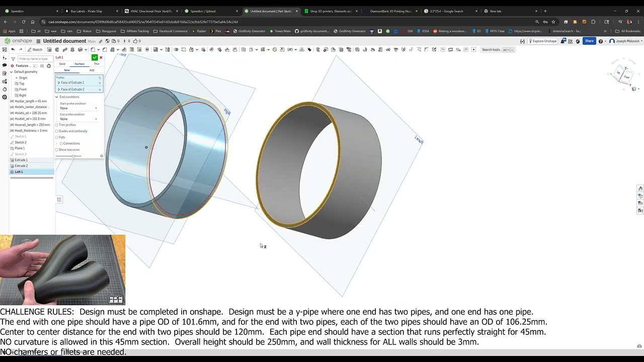This screenshot has width=644, height=362.
Task: Remove Face of Extrude 1 from profiles
Action: [100, 83]
